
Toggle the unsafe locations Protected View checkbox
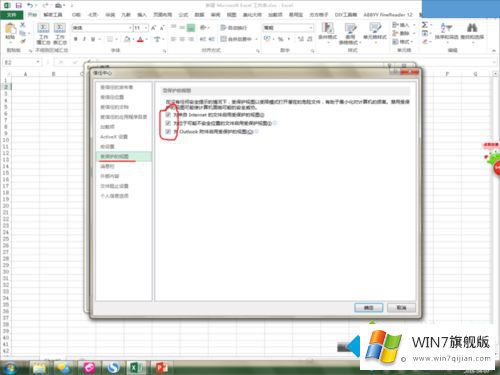point(168,123)
